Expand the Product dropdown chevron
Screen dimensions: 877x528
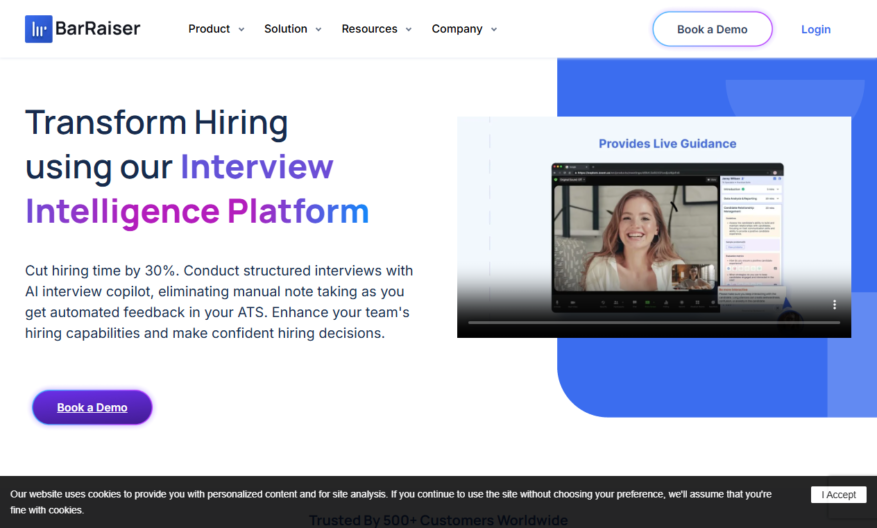point(241,30)
